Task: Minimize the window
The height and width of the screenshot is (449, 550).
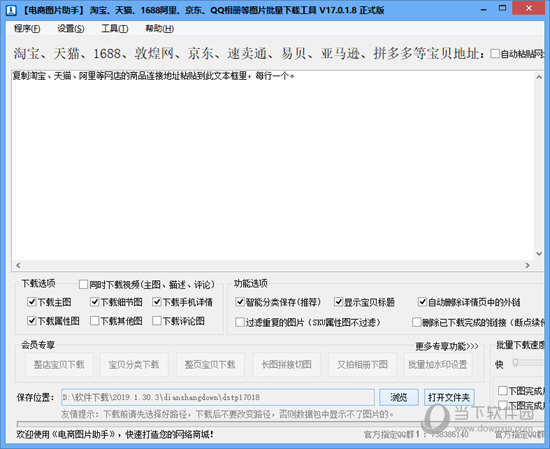Action: [x=484, y=9]
